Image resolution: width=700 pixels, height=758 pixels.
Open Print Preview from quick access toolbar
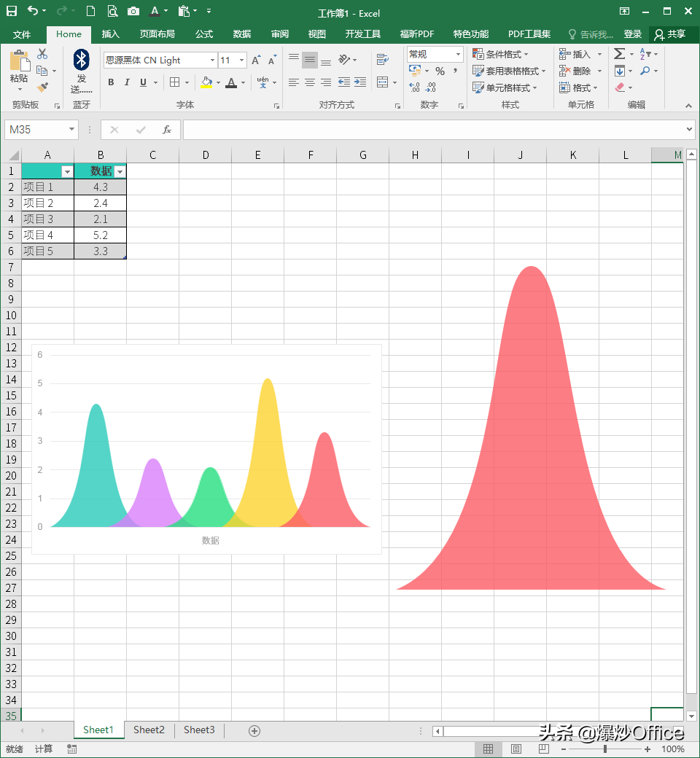coord(112,11)
